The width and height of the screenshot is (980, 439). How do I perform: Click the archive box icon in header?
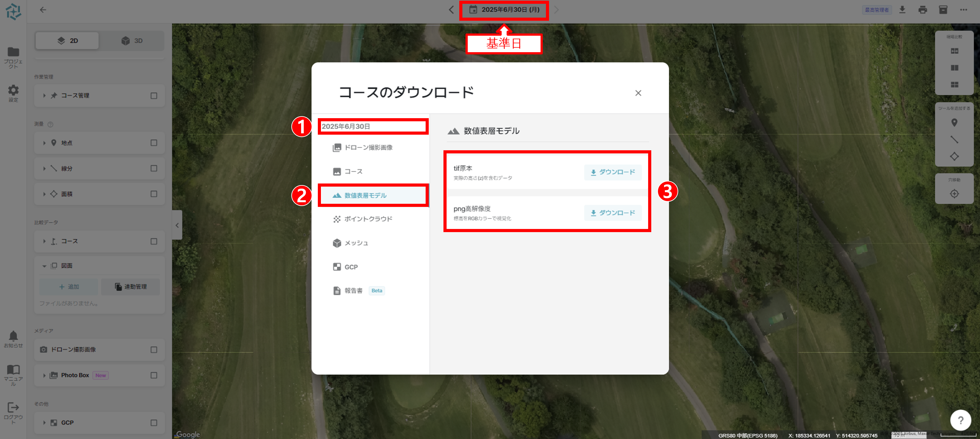pos(943,10)
